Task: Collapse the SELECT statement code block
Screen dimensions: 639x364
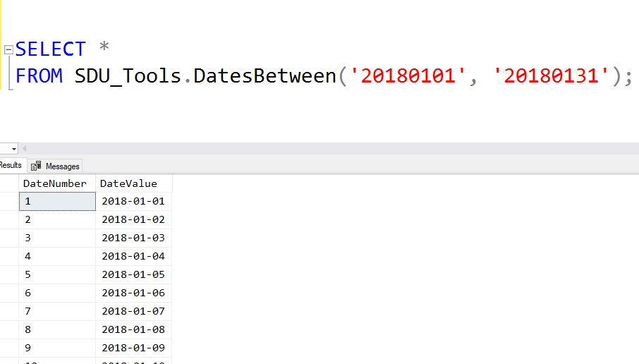Action: (x=8, y=49)
